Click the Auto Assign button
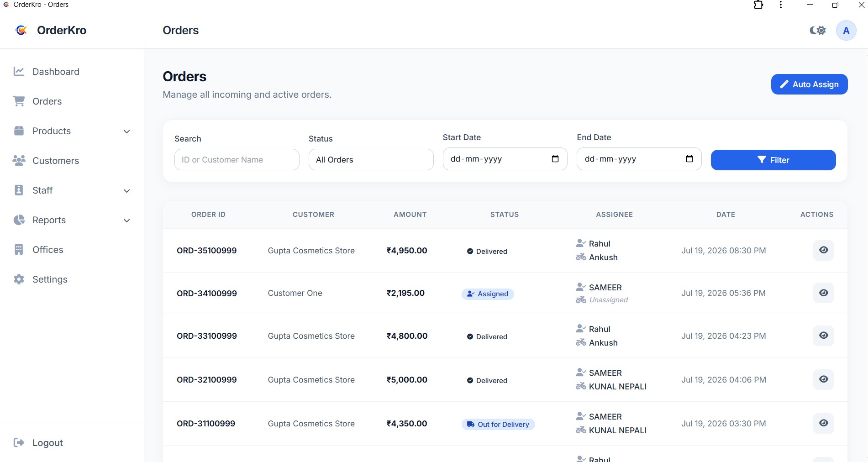The height and width of the screenshot is (462, 868). [x=809, y=84]
